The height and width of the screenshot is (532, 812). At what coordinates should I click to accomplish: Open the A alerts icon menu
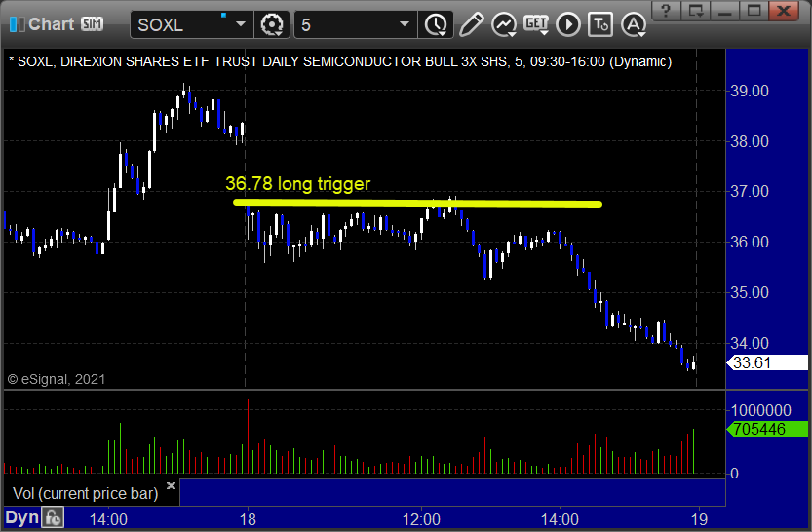pos(634,24)
